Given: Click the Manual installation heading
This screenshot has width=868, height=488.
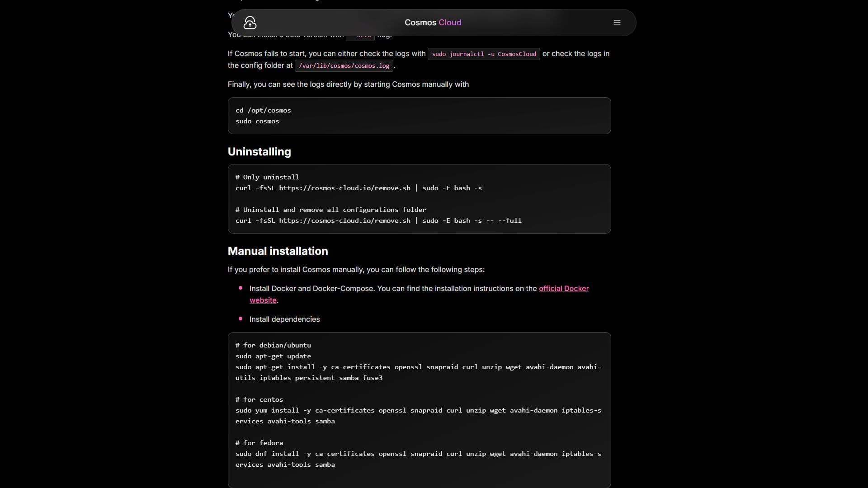Looking at the screenshot, I should point(278,251).
